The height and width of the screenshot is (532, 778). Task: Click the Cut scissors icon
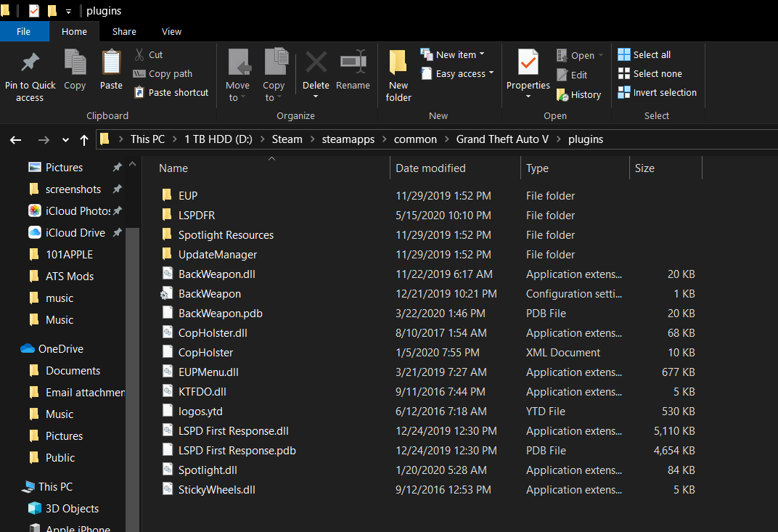tap(139, 54)
